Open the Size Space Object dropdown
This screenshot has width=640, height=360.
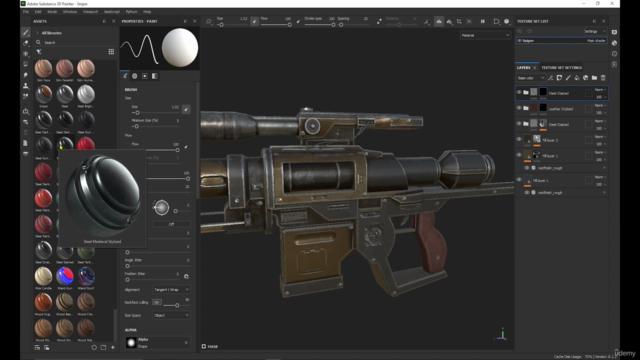point(171,315)
